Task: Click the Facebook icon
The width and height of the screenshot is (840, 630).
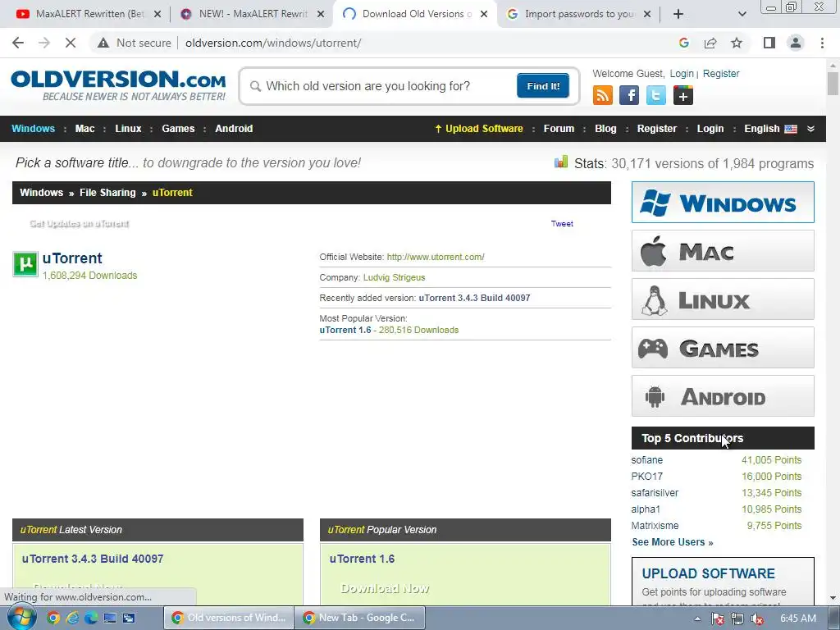Action: click(x=629, y=95)
